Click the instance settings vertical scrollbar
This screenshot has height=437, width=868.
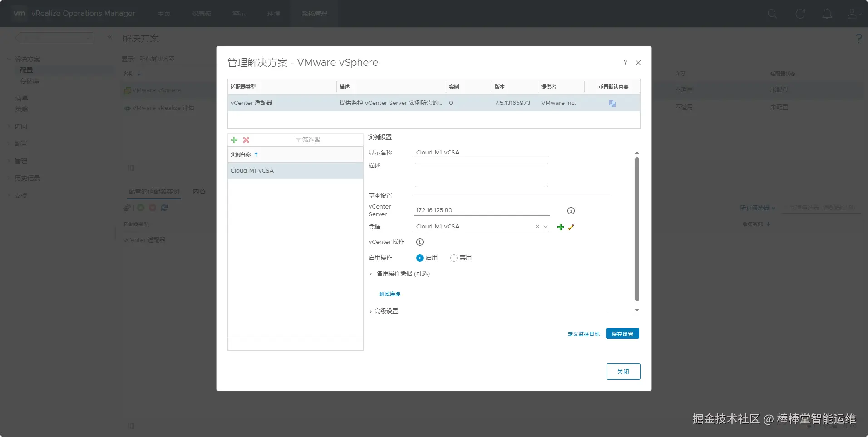(637, 229)
